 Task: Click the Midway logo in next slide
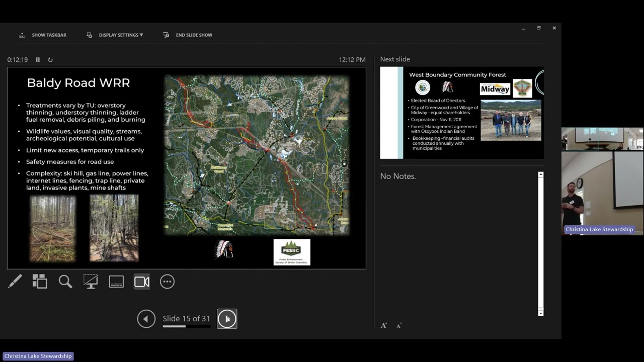tap(495, 89)
